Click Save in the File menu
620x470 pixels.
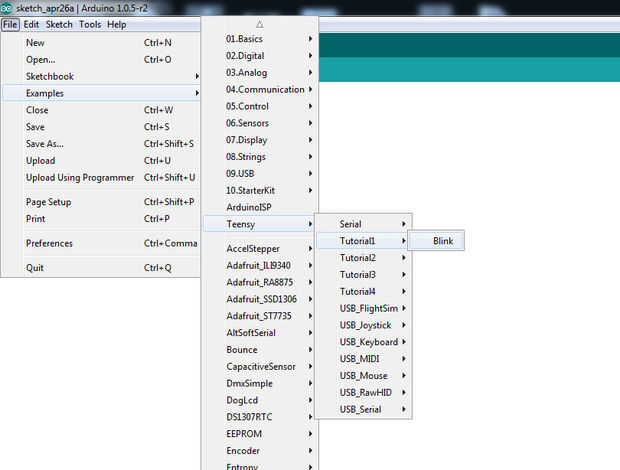pyautogui.click(x=101, y=127)
